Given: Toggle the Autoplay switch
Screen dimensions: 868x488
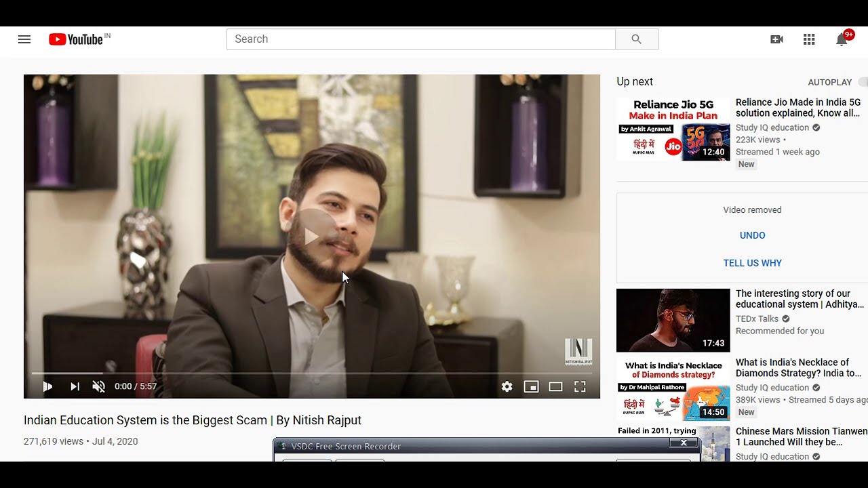Looking at the screenshot, I should [x=862, y=82].
